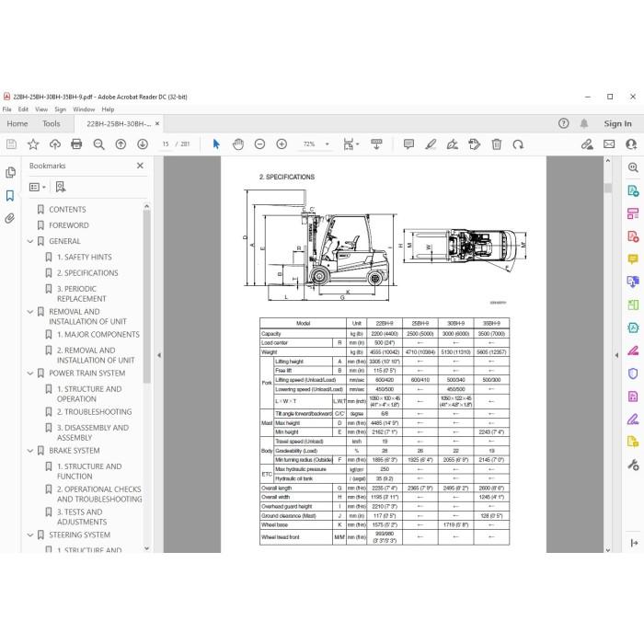Go to next page arrow
The width and height of the screenshot is (644, 644).
click(143, 144)
